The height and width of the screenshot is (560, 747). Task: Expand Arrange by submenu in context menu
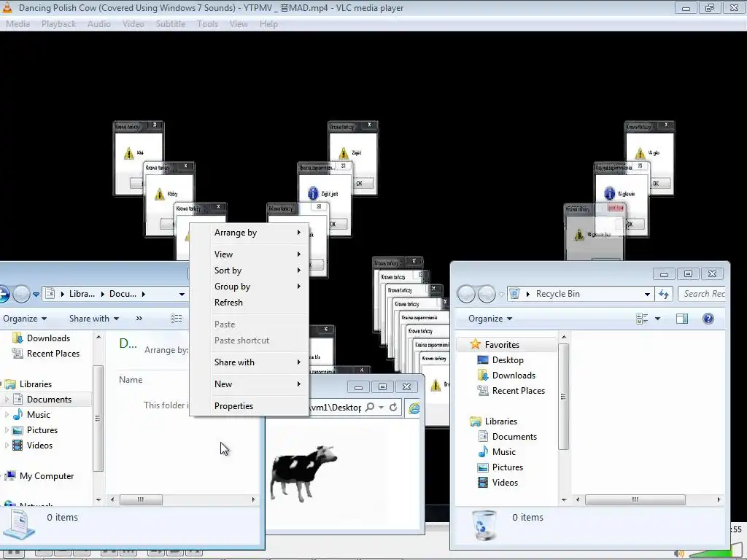[x=249, y=233]
